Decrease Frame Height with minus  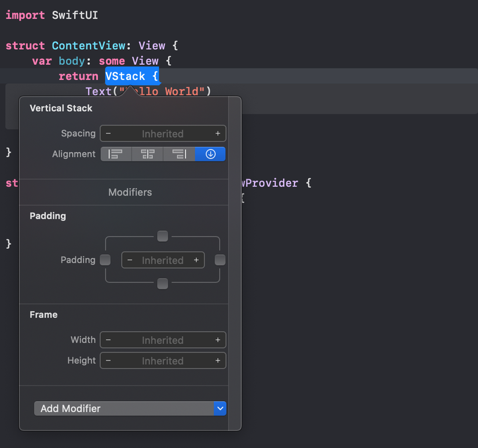click(108, 361)
